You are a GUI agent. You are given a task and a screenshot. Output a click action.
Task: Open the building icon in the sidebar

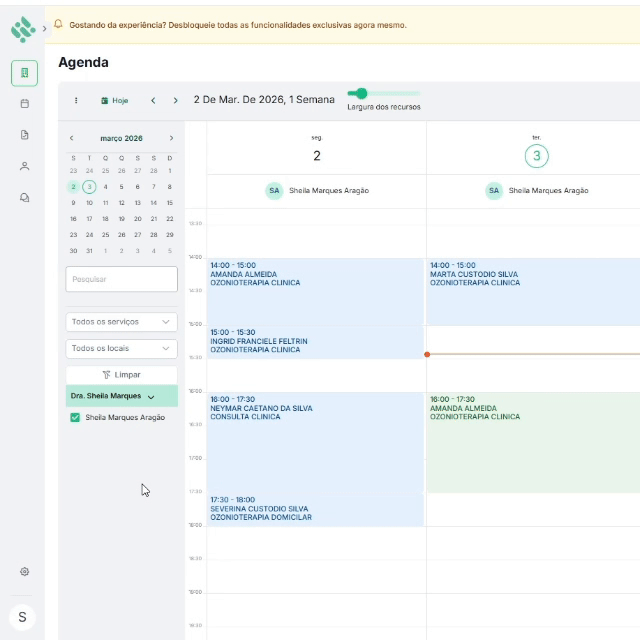[x=24, y=73]
